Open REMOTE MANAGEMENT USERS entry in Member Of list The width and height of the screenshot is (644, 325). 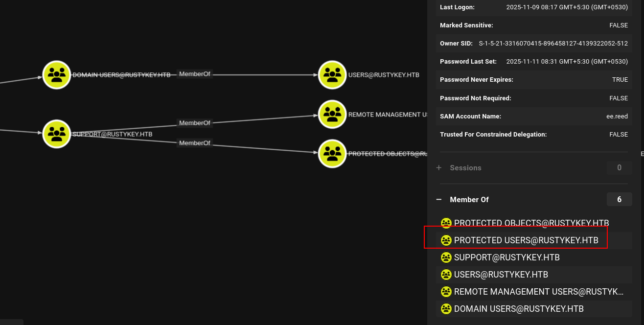(538, 292)
